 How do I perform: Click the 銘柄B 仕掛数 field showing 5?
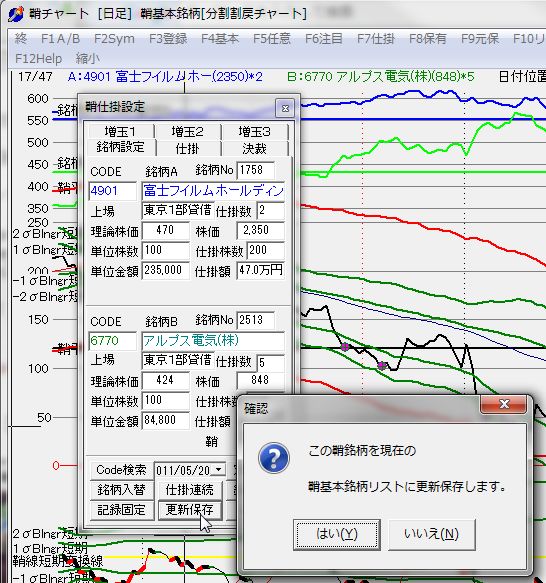[x=270, y=363]
